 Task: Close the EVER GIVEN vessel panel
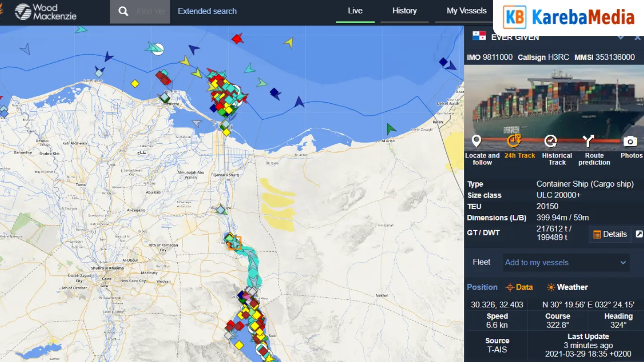pos(637,37)
